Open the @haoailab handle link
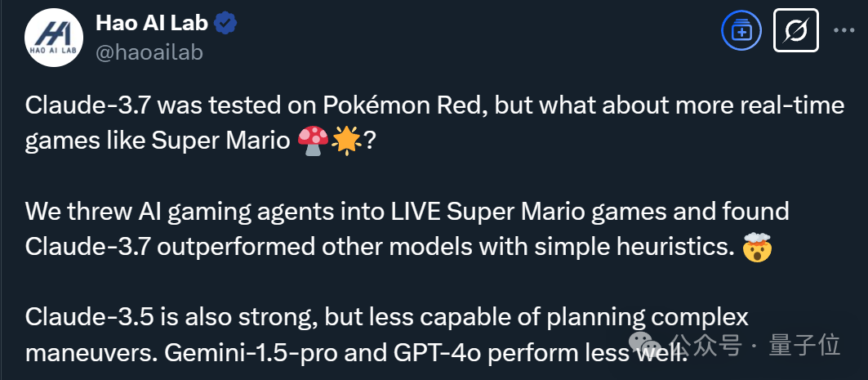This screenshot has height=380, width=868. pyautogui.click(x=149, y=52)
